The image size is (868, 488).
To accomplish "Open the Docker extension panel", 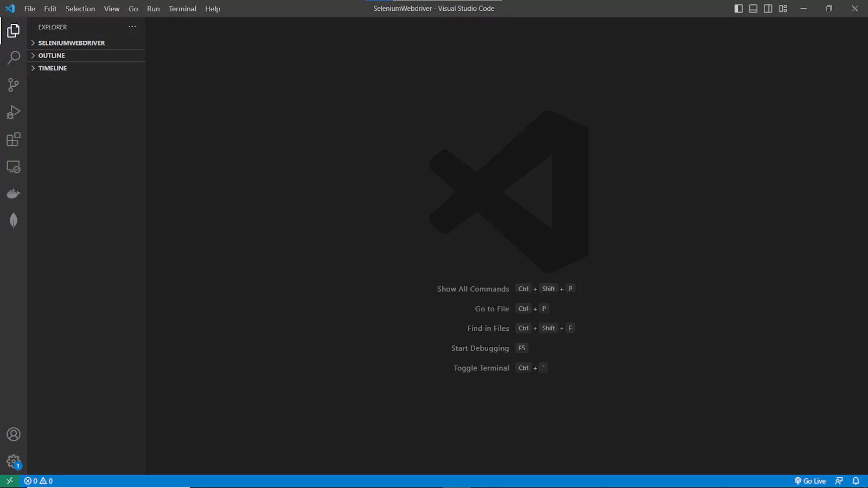I will 14,193.
